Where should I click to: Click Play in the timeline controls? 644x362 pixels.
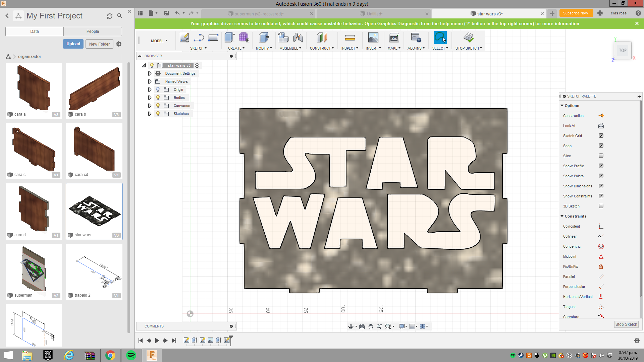click(x=157, y=341)
